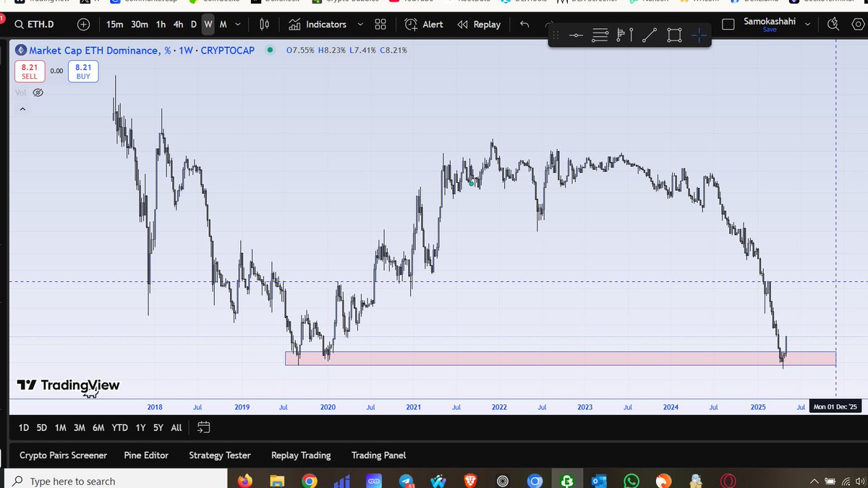The width and height of the screenshot is (868, 488).
Task: Set range to 5Y
Action: coord(158,427)
